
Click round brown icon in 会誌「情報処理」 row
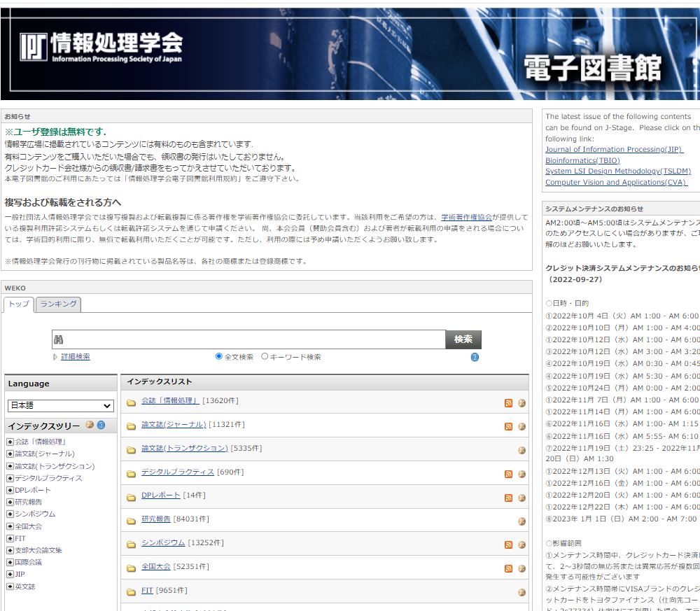tap(521, 403)
